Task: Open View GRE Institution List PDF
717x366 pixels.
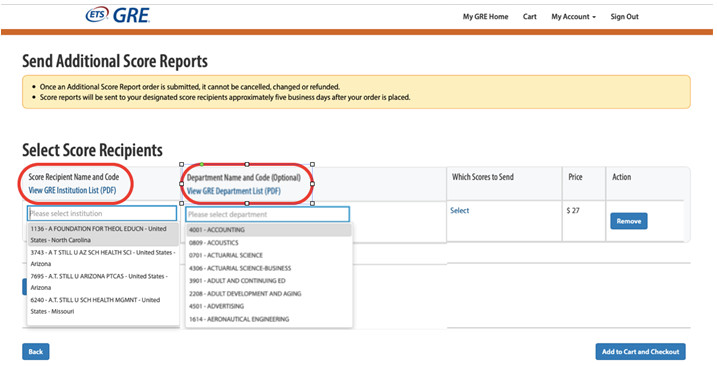Action: click(x=72, y=190)
